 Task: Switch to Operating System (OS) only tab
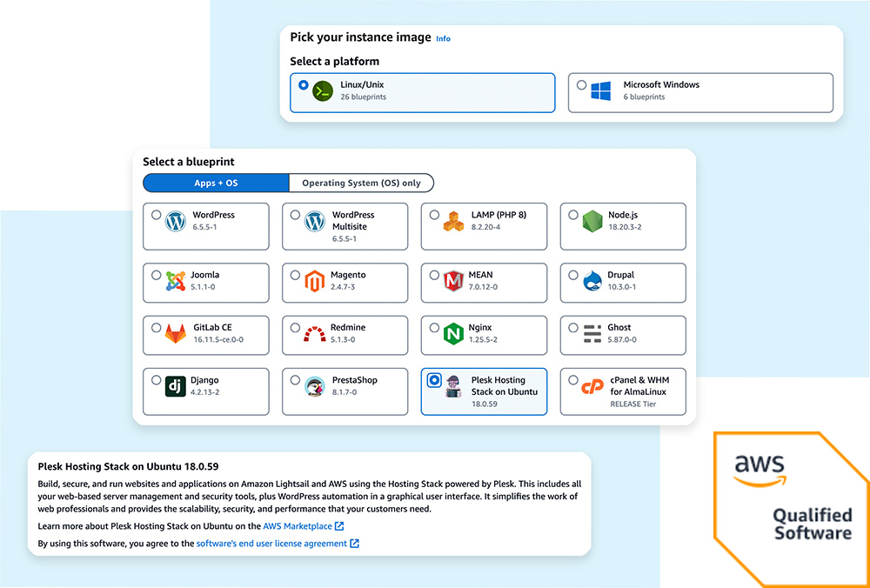pos(361,183)
